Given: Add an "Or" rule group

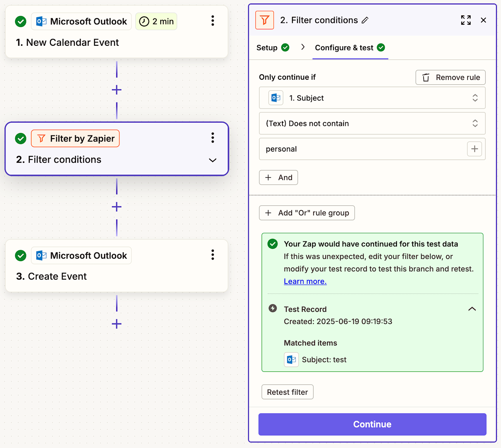Looking at the screenshot, I should click(307, 213).
